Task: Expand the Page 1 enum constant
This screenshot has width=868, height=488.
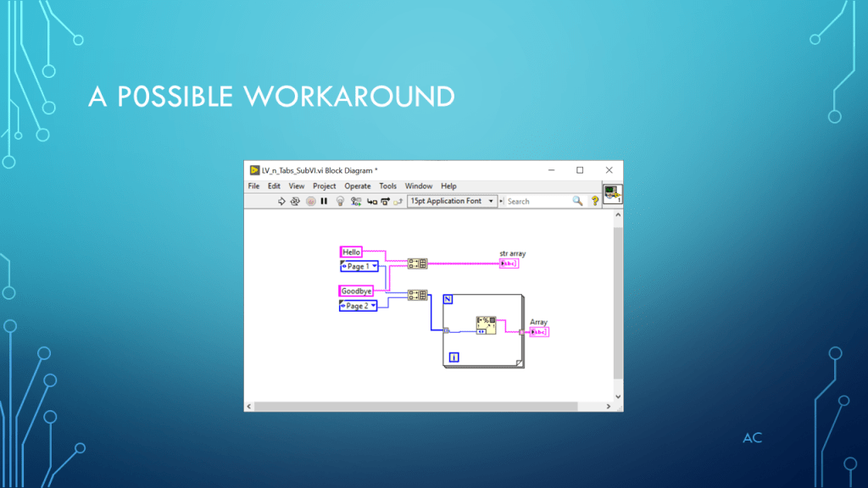Action: (x=359, y=266)
